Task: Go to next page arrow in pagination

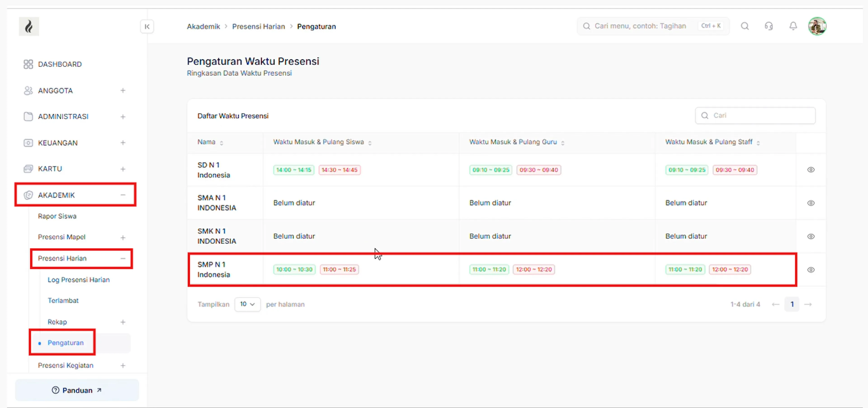Action: pyautogui.click(x=808, y=305)
